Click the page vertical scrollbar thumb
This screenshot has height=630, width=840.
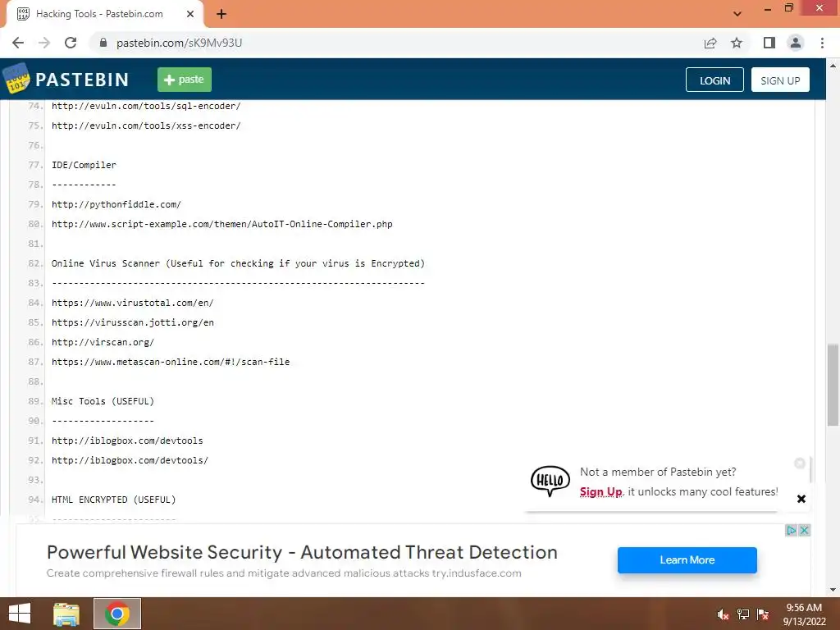pyautogui.click(x=833, y=385)
